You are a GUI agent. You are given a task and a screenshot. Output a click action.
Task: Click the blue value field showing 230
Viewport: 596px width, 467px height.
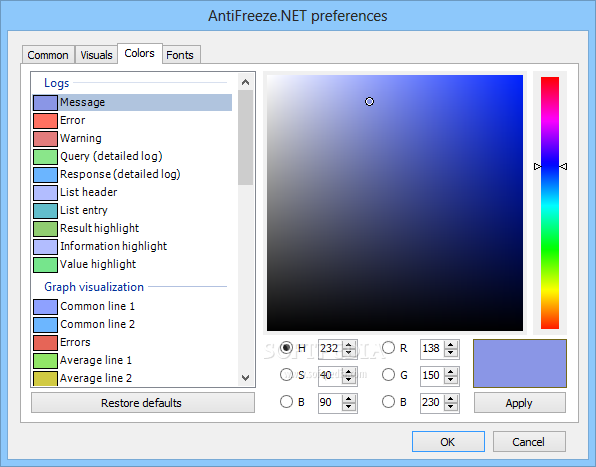432,403
